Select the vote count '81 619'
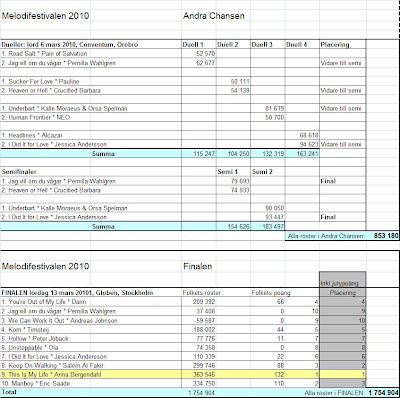Image resolution: width=400 pixels, height=398 pixels. tap(275, 108)
